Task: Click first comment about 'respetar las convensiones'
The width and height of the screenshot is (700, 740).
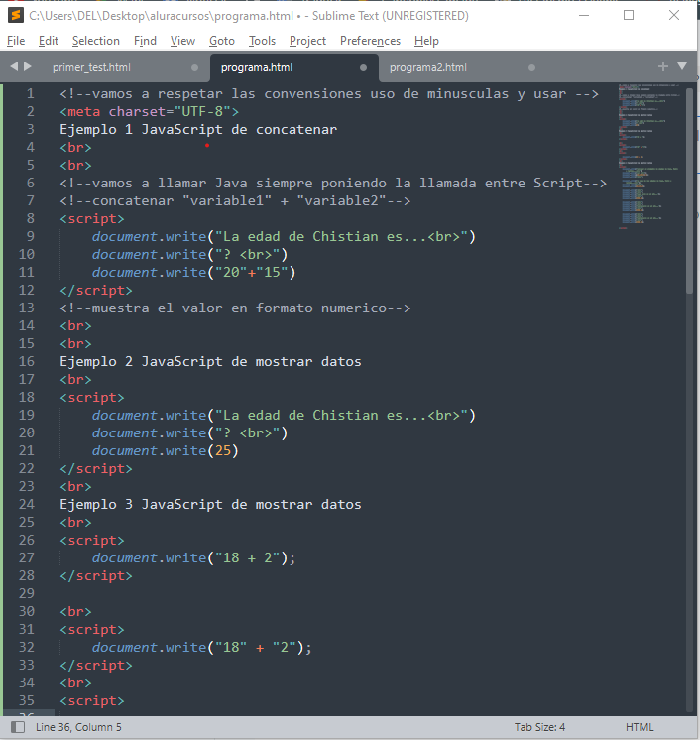Action: click(329, 94)
